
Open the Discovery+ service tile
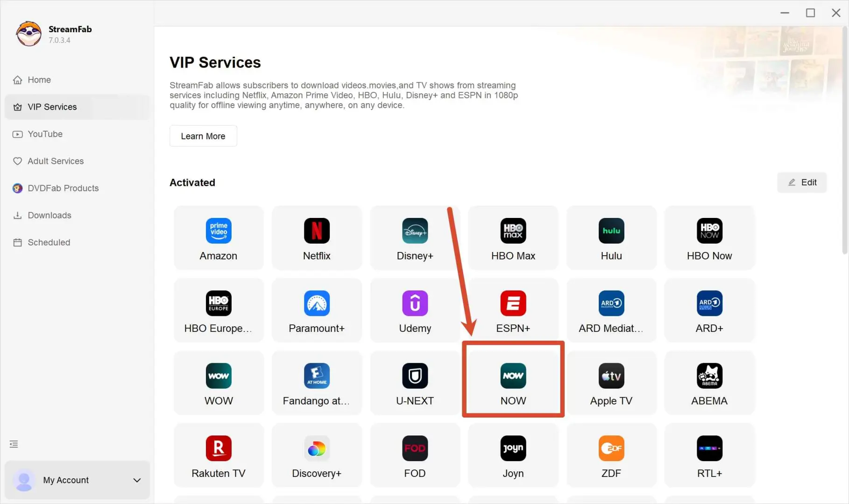coord(317,455)
